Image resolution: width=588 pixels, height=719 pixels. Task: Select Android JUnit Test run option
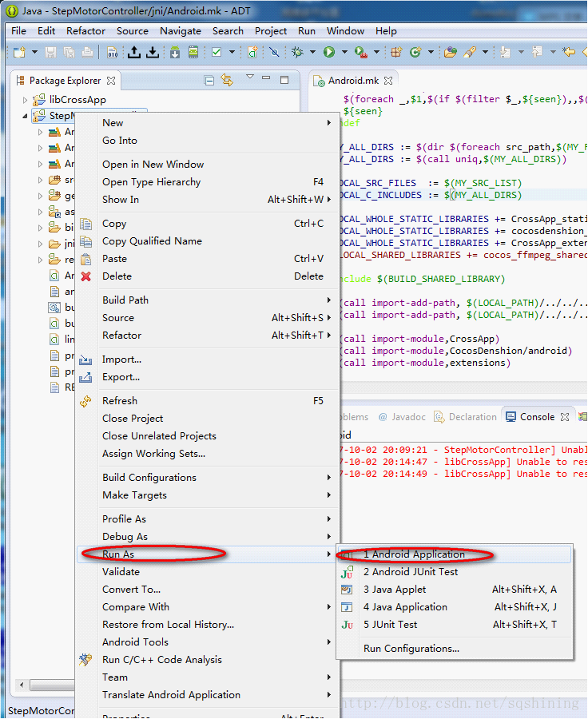(411, 572)
